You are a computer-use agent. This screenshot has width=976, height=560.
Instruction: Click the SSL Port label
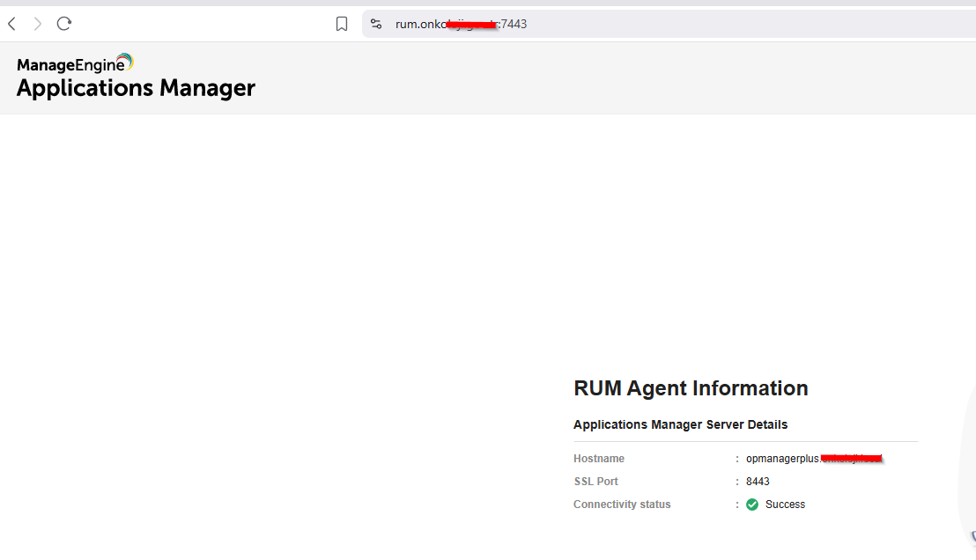[x=596, y=482]
